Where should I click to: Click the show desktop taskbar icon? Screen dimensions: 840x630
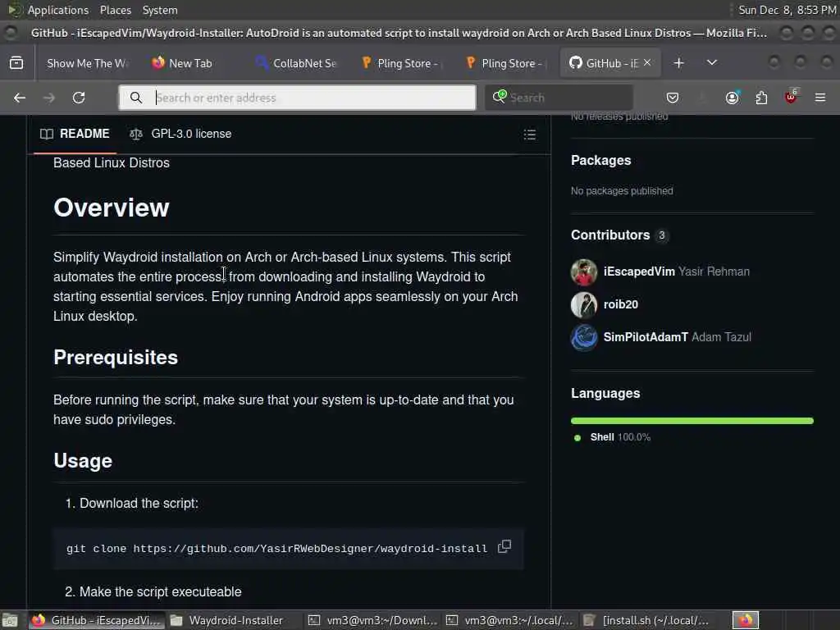[x=10, y=620]
